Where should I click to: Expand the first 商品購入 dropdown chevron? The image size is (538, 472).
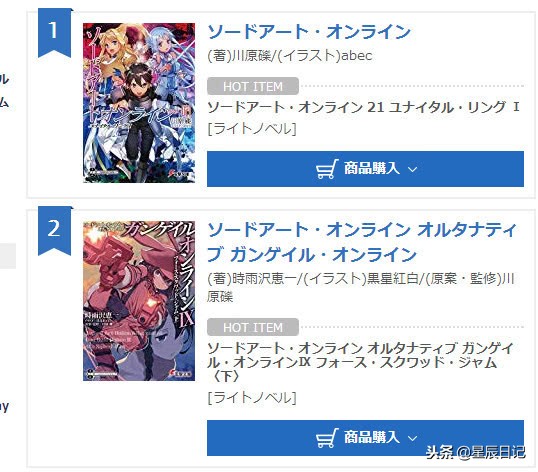[x=412, y=169]
